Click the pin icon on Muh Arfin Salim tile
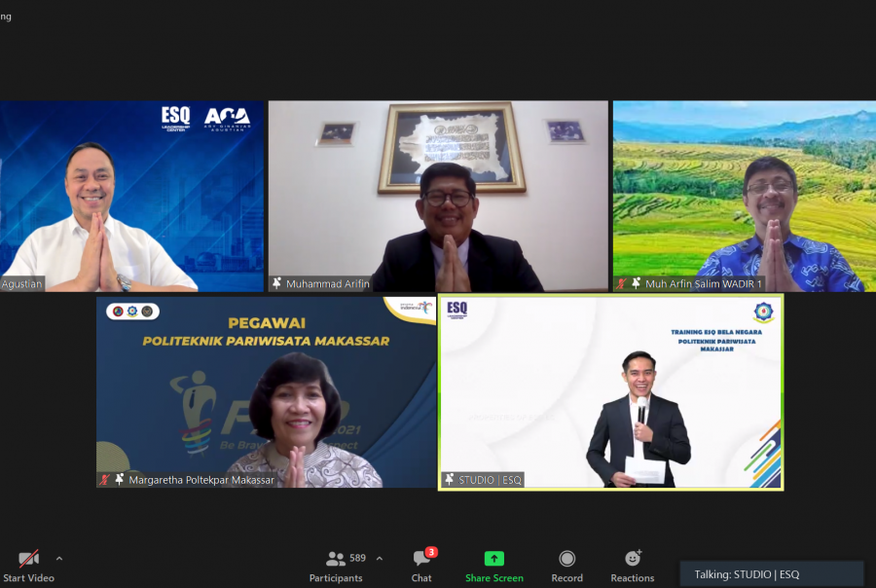 click(x=637, y=283)
